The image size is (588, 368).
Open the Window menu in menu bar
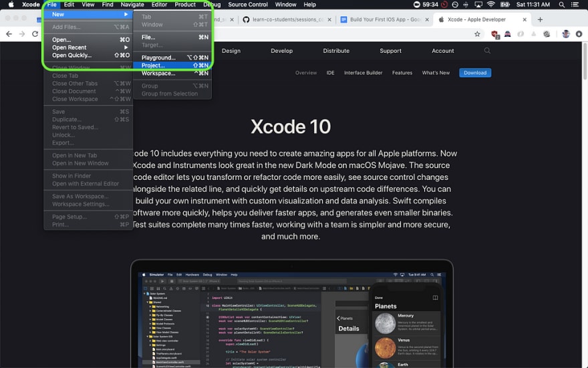pos(286,5)
